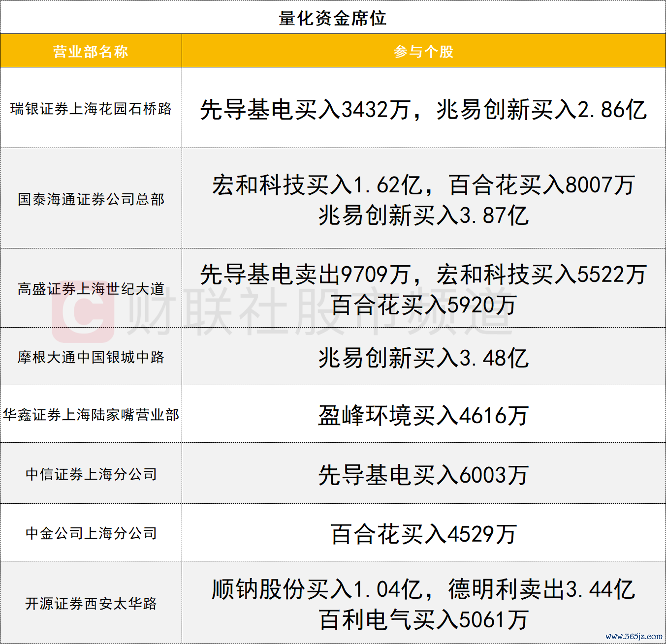Select the text "盈峰环境买入4616万"
666x644 pixels.
click(424, 415)
